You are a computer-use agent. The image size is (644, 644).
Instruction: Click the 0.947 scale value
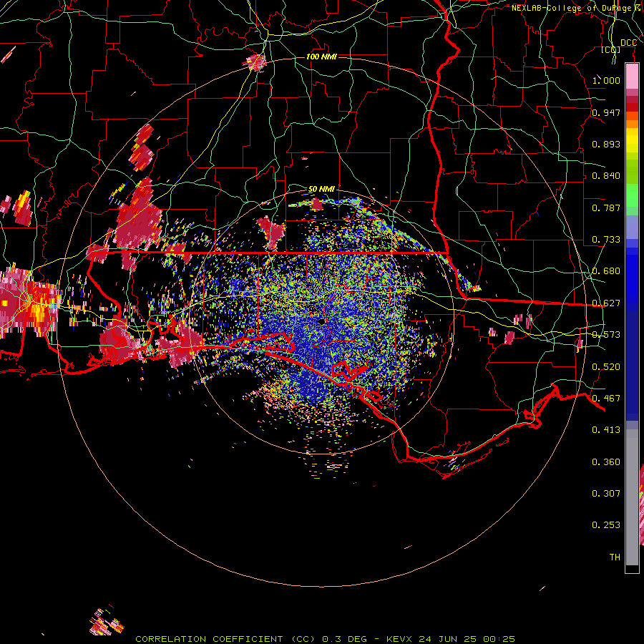click(x=606, y=112)
